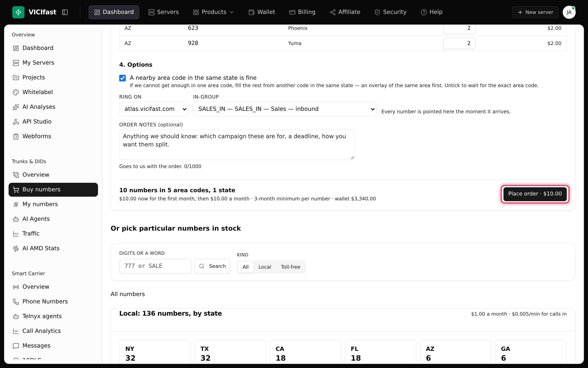Screen dimensions: 588x368
Task: Open Messages in the sidebar
Action: tap(53, 346)
